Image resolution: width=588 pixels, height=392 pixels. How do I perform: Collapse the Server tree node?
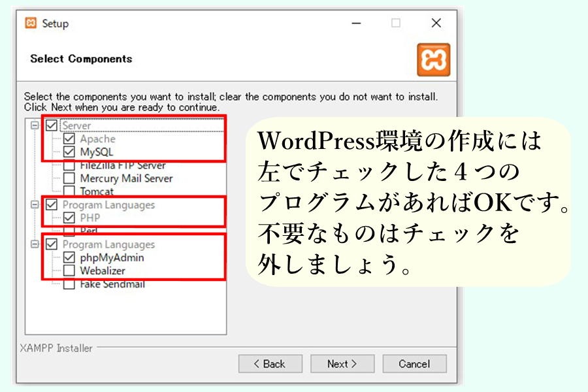[x=35, y=125]
